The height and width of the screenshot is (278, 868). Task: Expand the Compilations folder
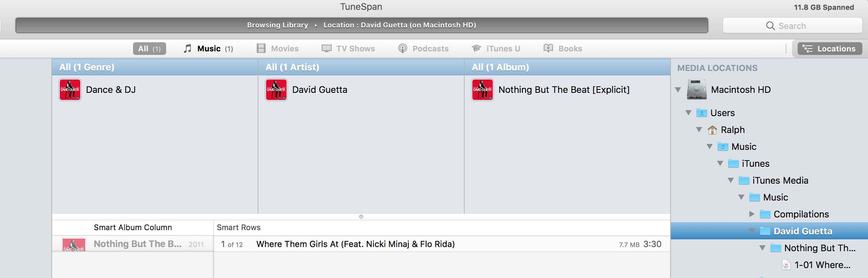tap(751, 214)
